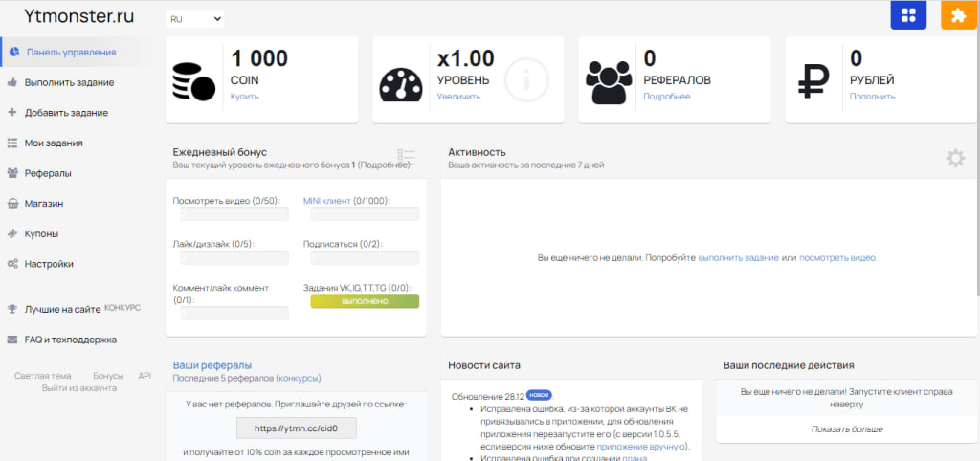Viewport: 980px width, 461px height.
Task: Click the envelope icon beside FAQ и техподдержка
Action: point(11,340)
